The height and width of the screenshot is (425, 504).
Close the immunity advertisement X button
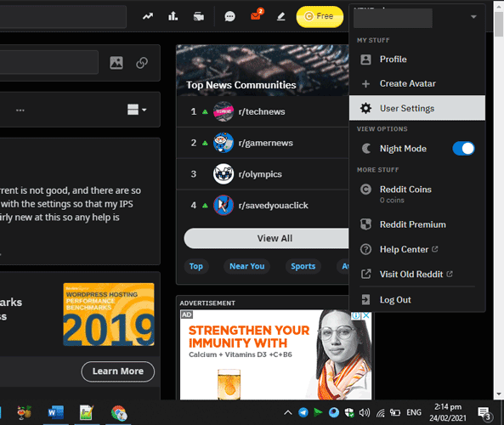366,315
